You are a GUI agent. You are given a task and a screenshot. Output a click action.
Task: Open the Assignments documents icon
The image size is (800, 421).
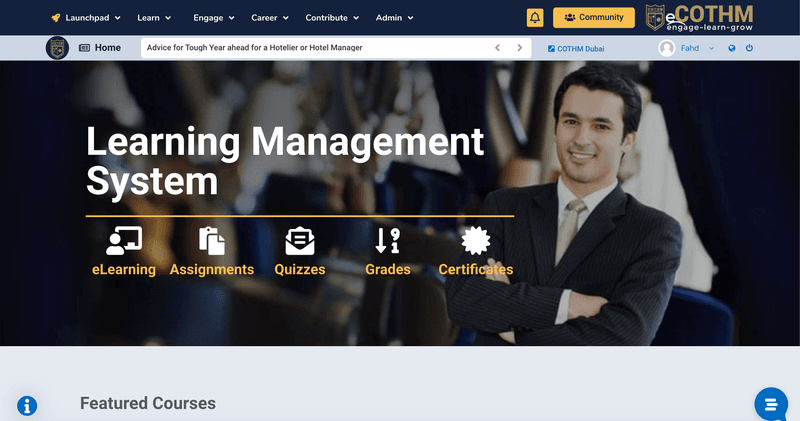(212, 240)
